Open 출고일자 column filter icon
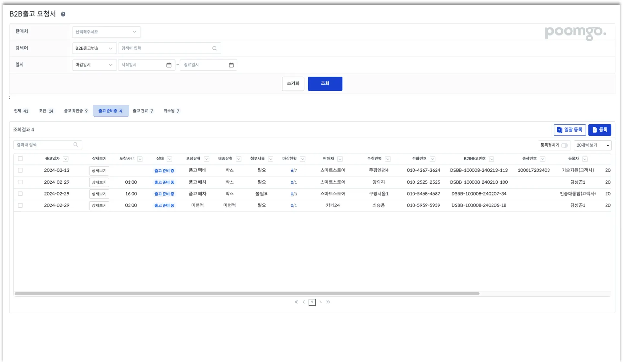 tap(66, 159)
